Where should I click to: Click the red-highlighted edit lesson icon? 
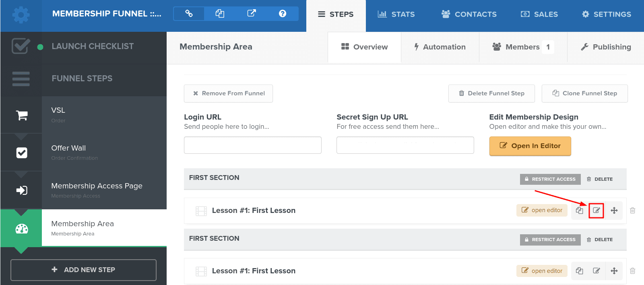coord(596,211)
